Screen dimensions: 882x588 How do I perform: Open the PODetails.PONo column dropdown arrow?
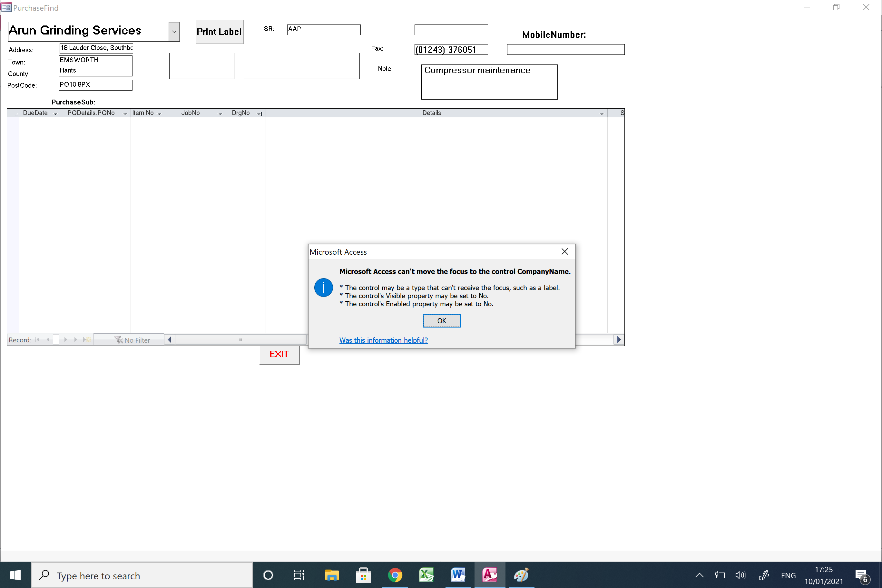125,113
